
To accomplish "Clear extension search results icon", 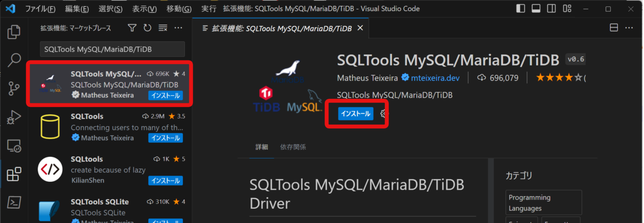I will [163, 28].
